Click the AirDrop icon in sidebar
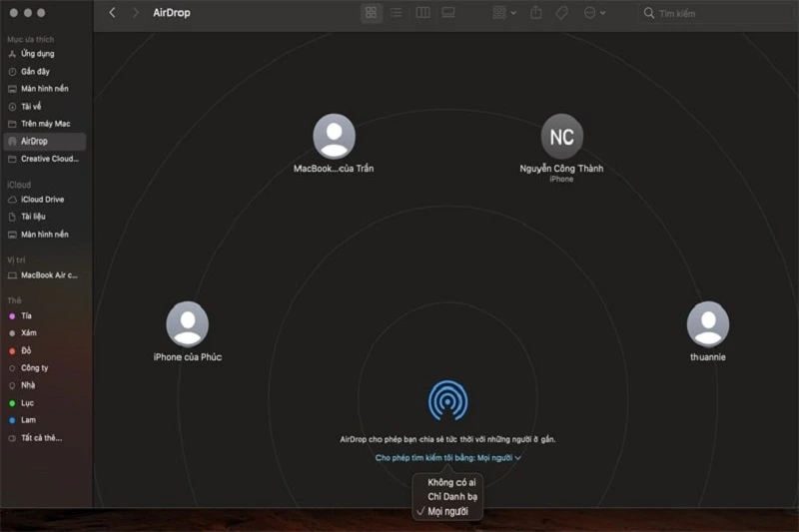799x532 pixels. pos(12,142)
